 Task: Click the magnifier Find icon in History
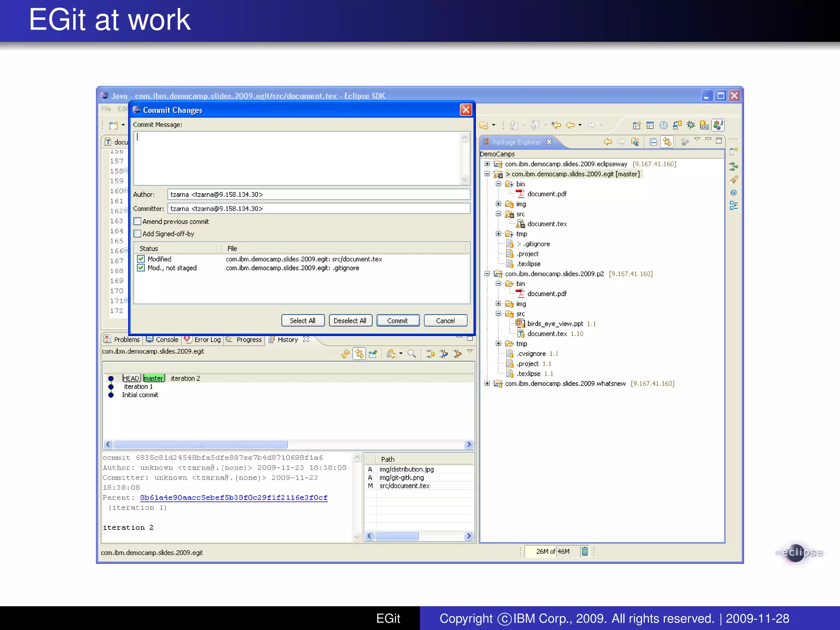click(412, 354)
